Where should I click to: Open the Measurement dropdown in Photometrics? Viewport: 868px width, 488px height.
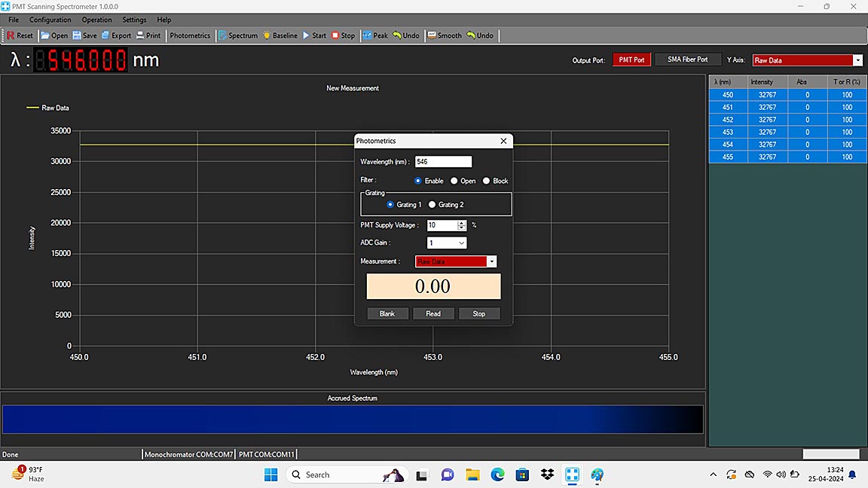[x=491, y=261]
